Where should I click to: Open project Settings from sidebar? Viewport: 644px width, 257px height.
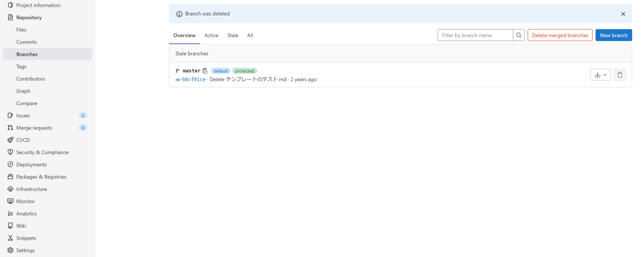click(x=26, y=250)
